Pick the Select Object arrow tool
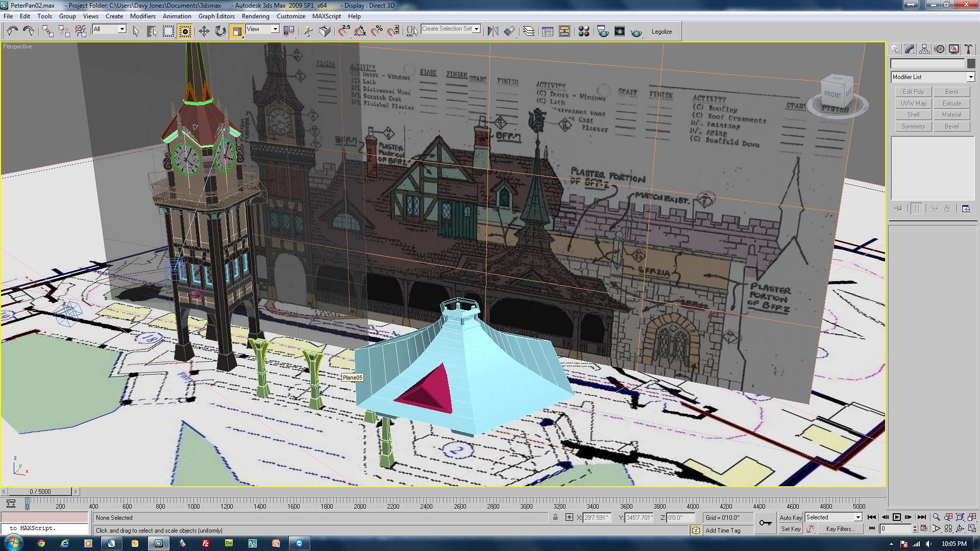 pos(136,32)
